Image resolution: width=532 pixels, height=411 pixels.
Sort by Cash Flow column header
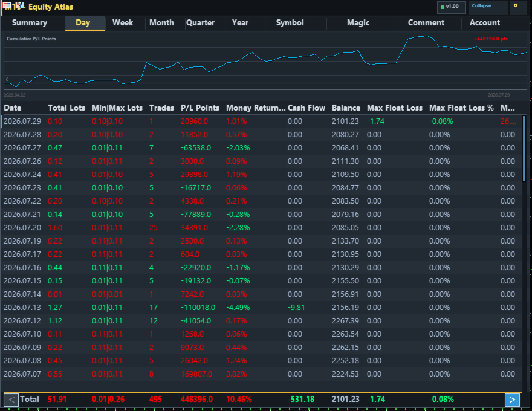pyautogui.click(x=307, y=108)
